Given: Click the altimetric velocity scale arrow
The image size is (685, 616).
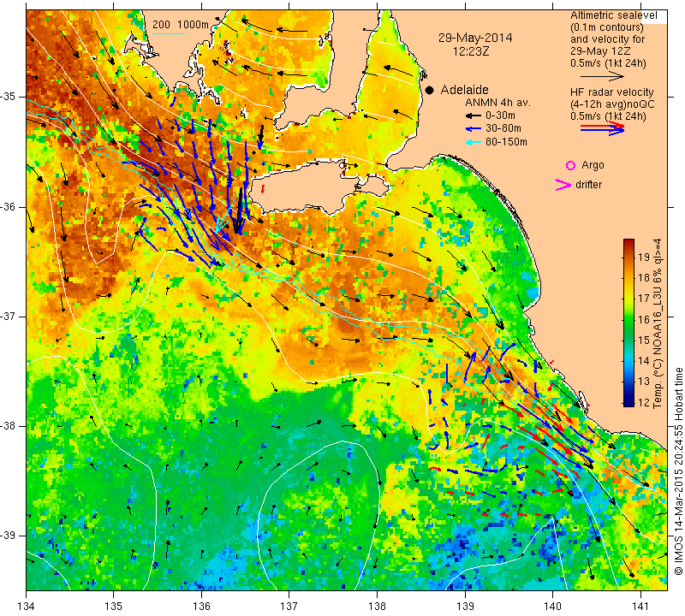Looking at the screenshot, I should [x=602, y=77].
